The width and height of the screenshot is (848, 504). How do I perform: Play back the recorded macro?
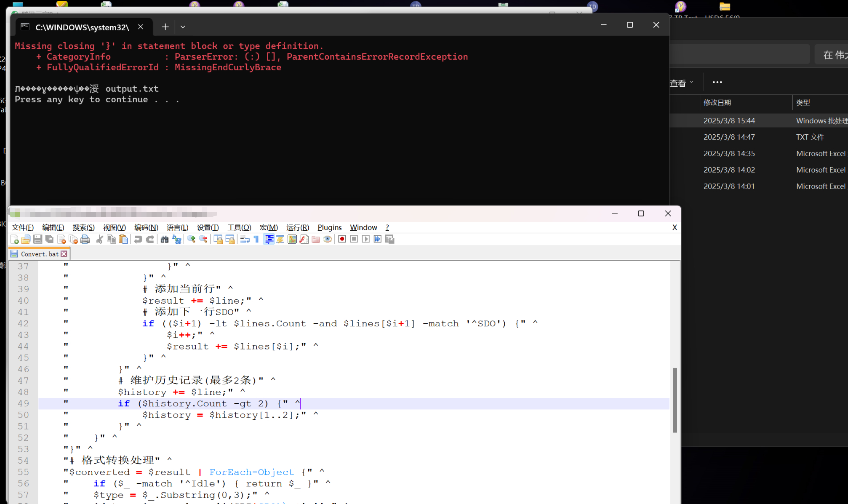tap(366, 239)
